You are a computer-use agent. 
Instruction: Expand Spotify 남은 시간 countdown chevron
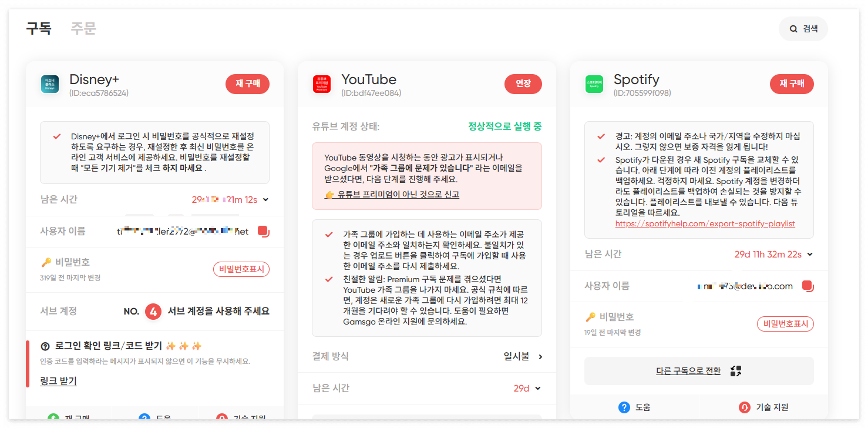click(810, 255)
